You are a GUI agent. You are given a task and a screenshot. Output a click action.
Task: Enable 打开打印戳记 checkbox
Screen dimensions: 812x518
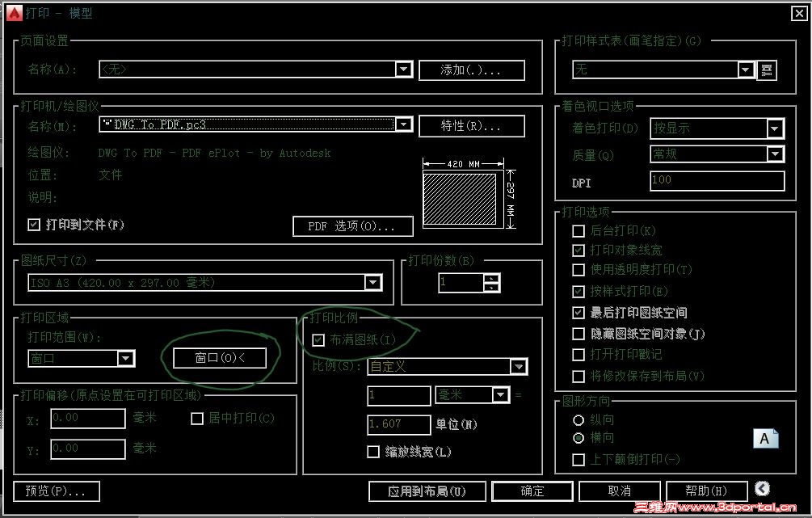point(578,355)
